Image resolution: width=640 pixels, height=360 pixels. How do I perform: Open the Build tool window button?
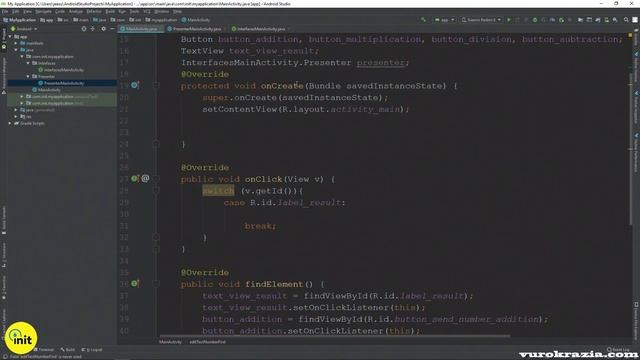click(x=68, y=350)
